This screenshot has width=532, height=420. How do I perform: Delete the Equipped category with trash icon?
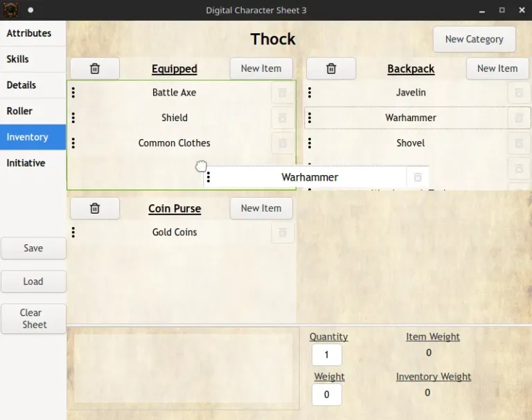[x=95, y=69]
